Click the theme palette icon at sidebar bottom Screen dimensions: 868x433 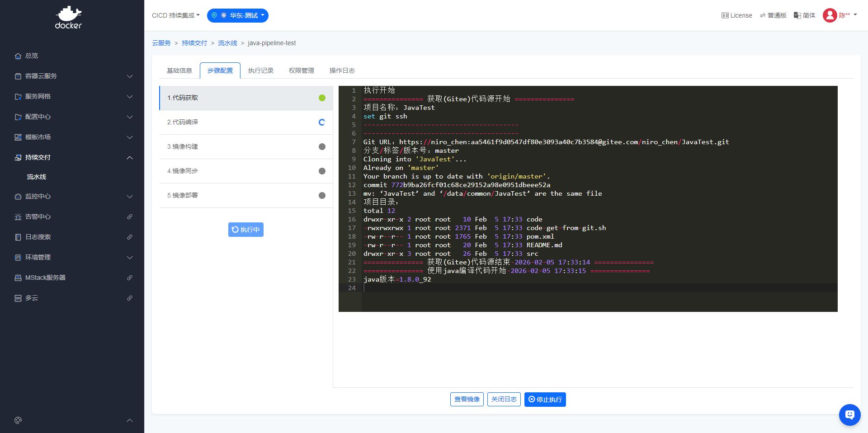[18, 420]
